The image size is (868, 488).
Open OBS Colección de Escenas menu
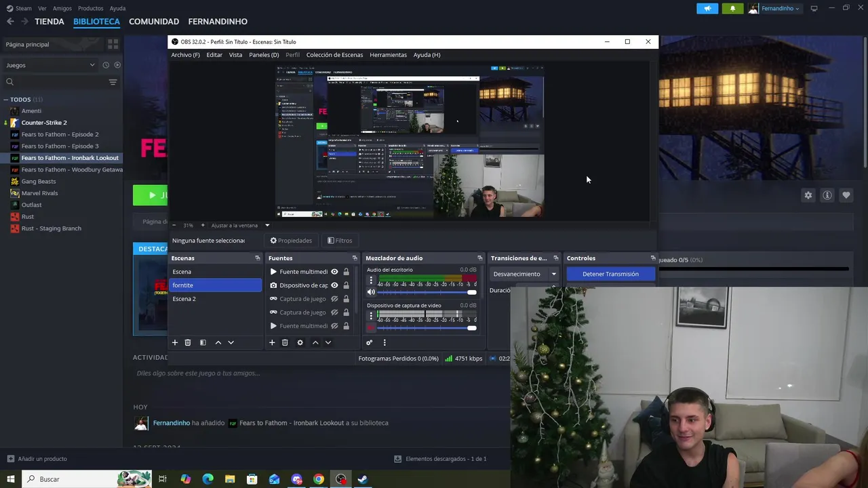334,55
